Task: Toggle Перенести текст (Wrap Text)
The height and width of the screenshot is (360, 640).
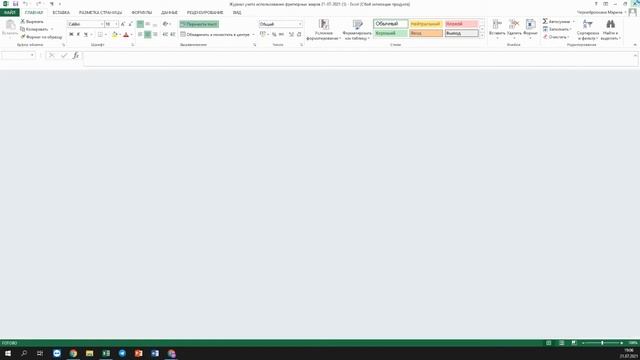Action: point(199,24)
